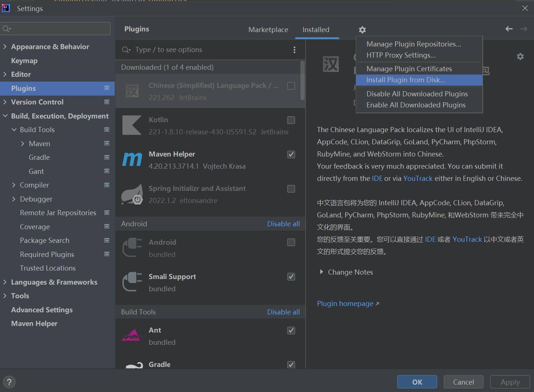The width and height of the screenshot is (534, 392).
Task: Click the project-level icon beside Version Control
Action: tap(107, 102)
